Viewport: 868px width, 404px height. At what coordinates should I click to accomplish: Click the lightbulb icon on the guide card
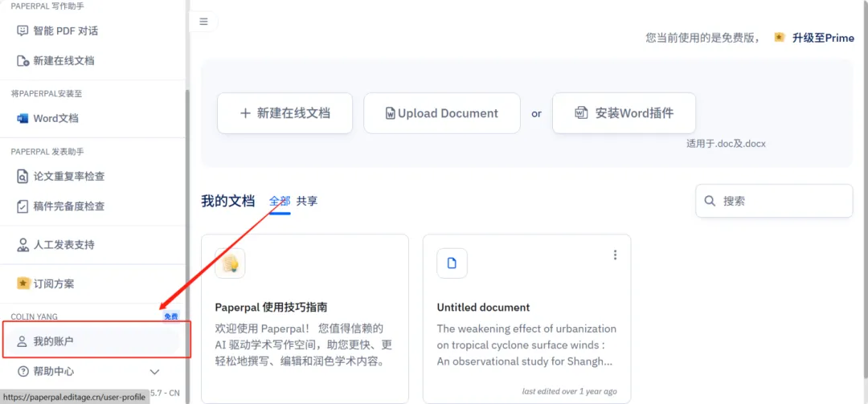tap(230, 263)
